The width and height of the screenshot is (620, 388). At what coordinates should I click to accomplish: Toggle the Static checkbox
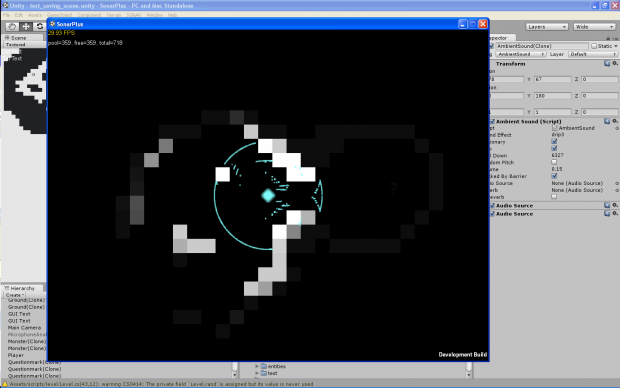click(594, 46)
